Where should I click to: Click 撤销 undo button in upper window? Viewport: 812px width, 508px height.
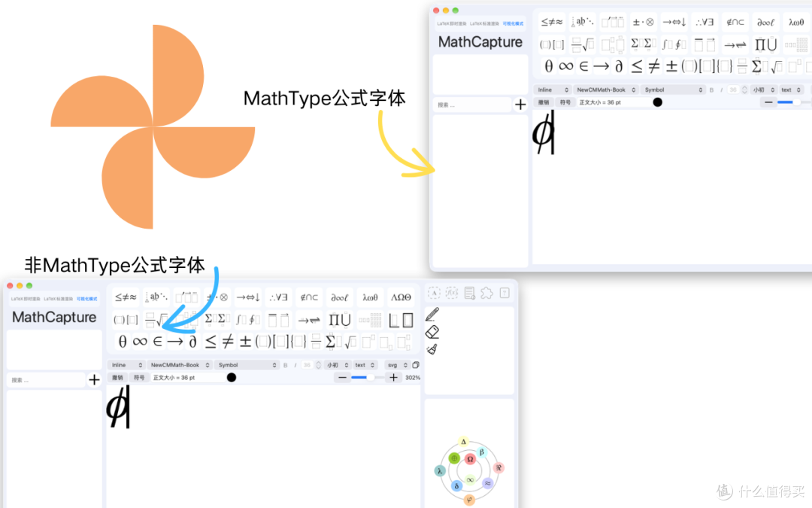544,102
